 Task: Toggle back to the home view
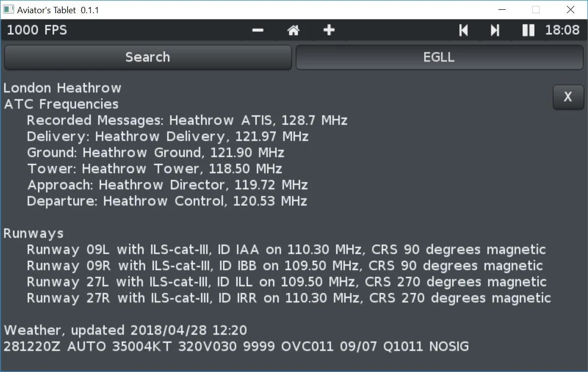pyautogui.click(x=293, y=30)
